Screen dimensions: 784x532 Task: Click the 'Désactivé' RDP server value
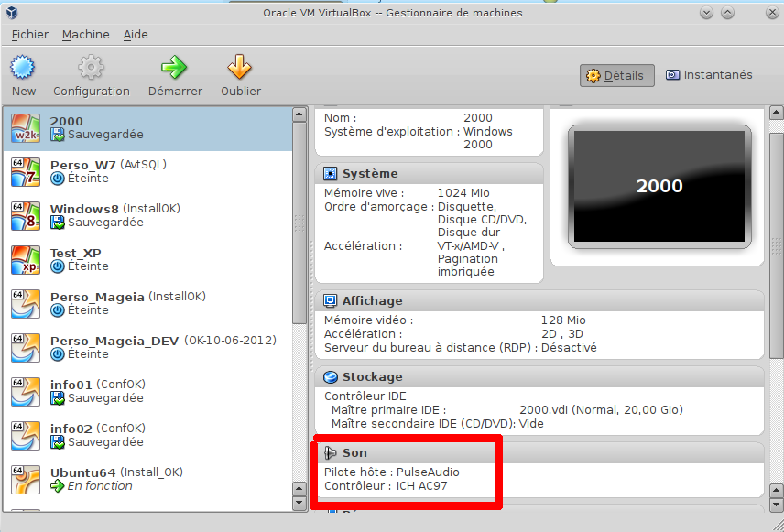[x=569, y=348]
